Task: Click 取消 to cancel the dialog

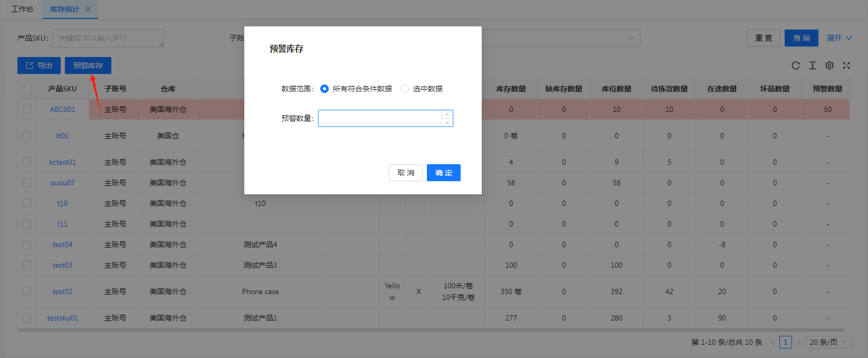Action: 405,173
